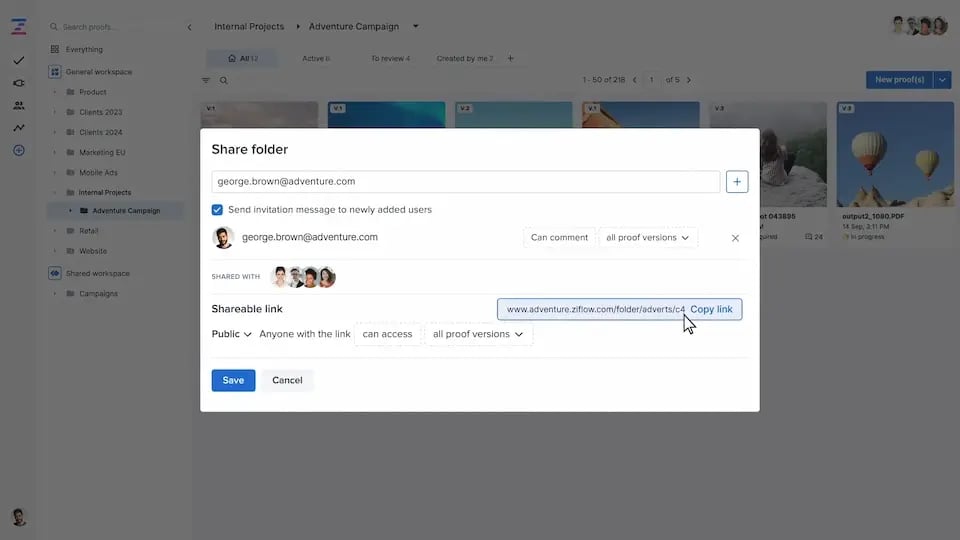Open the people icon in left rail
Image resolution: width=960 pixels, height=540 pixels.
tap(19, 105)
